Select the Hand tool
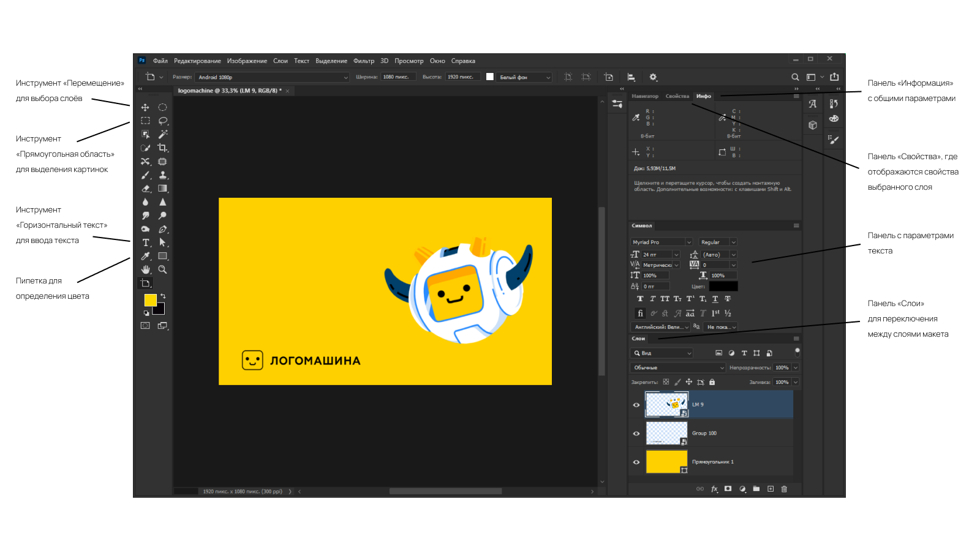Viewport: 980px width, 551px height. pyautogui.click(x=145, y=269)
